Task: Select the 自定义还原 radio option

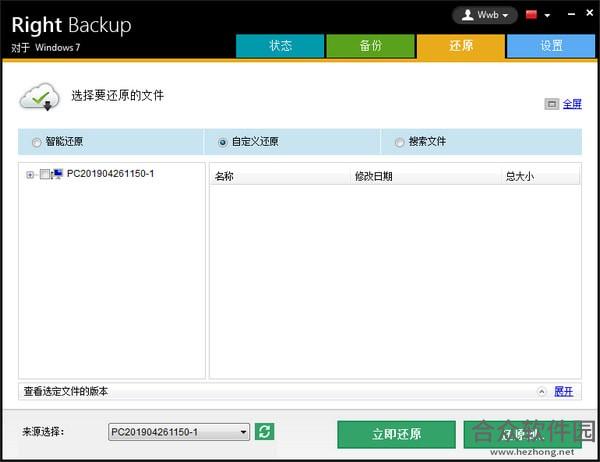Action: (x=222, y=142)
